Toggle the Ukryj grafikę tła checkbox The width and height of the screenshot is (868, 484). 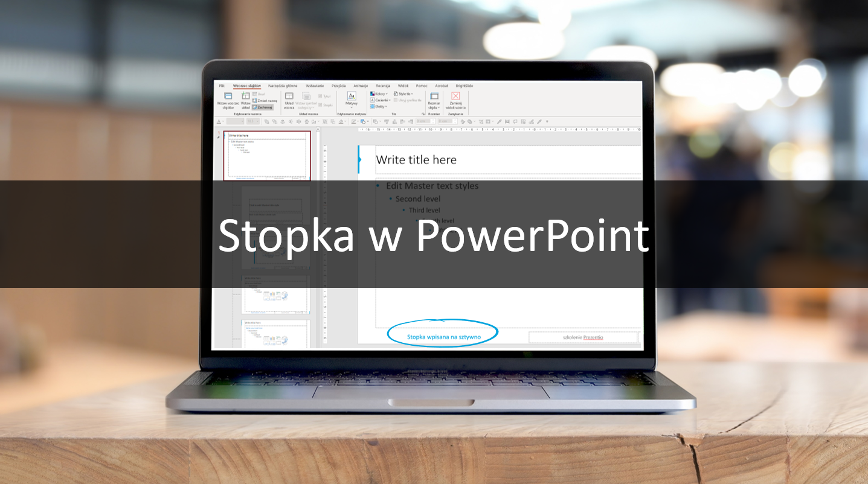pyautogui.click(x=408, y=100)
